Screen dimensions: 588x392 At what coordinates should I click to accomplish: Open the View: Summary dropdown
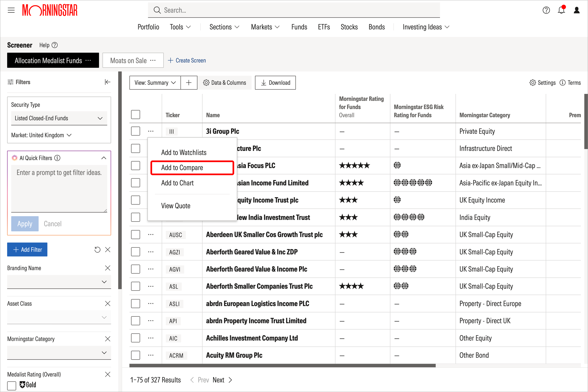pyautogui.click(x=155, y=83)
